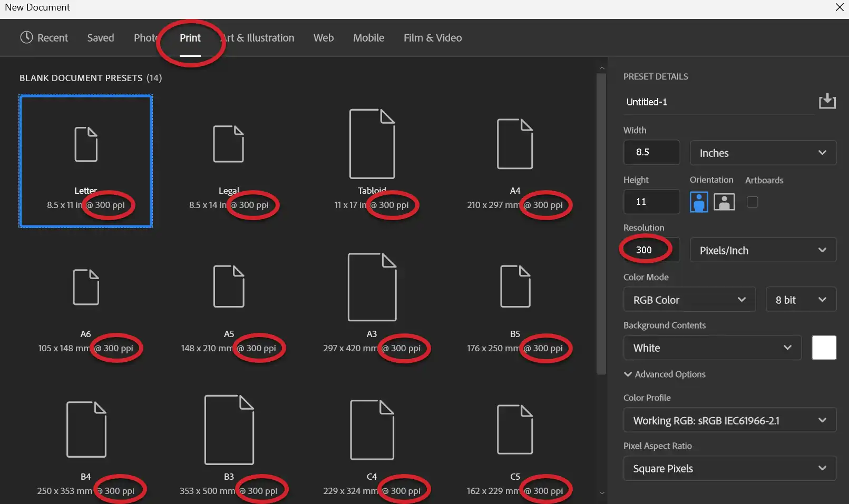Click the white background color swatch
This screenshot has height=504, width=849.
[824, 348]
